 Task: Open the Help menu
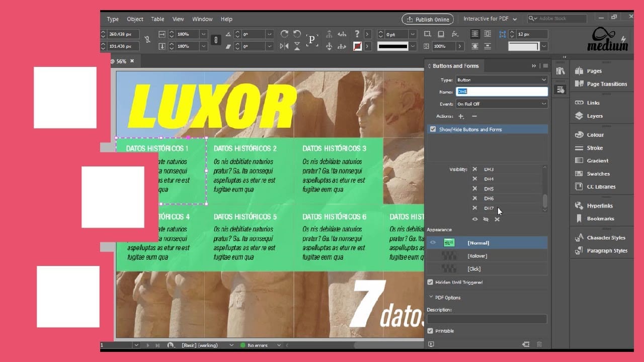click(x=226, y=19)
